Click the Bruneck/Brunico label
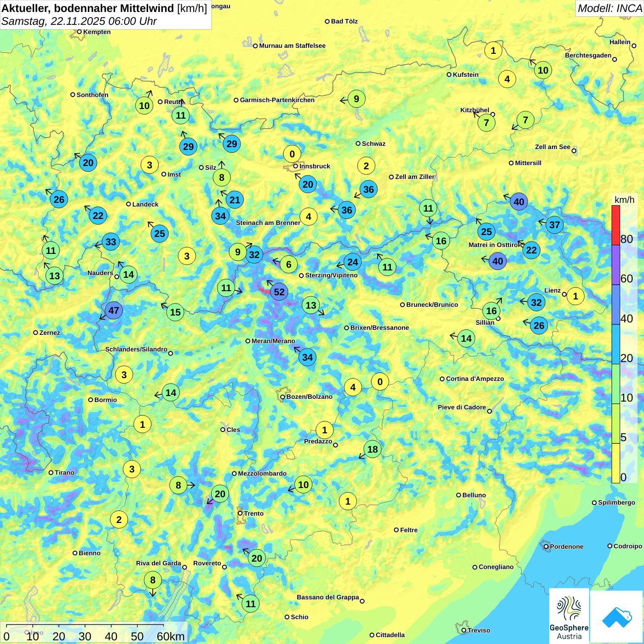This screenshot has width=644, height=644. coord(432,305)
